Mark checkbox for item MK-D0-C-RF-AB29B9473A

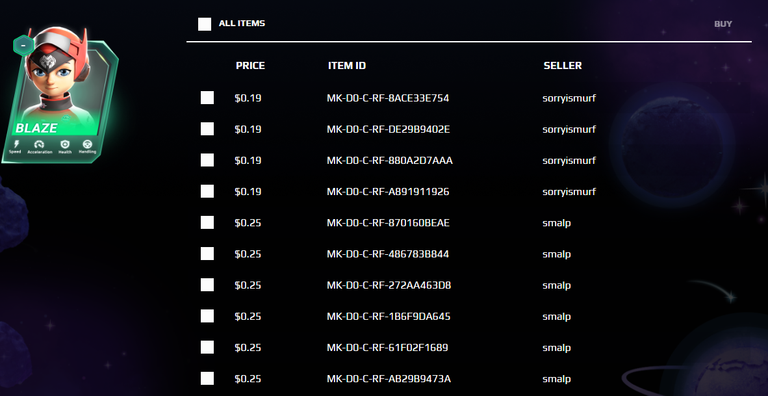pos(207,378)
